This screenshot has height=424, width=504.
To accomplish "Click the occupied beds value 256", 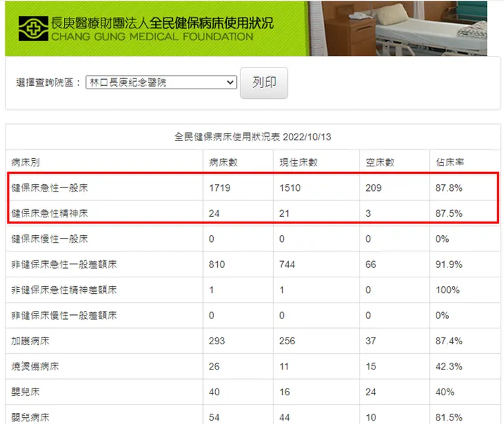I will [287, 341].
